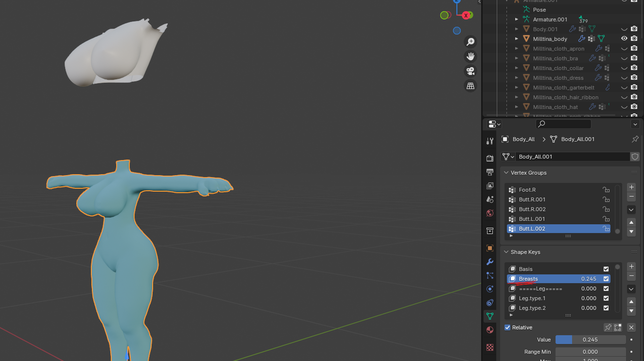Screen dimensions: 644x361
Task: Collapse the Vertex Groups panel
Action: coord(506,173)
